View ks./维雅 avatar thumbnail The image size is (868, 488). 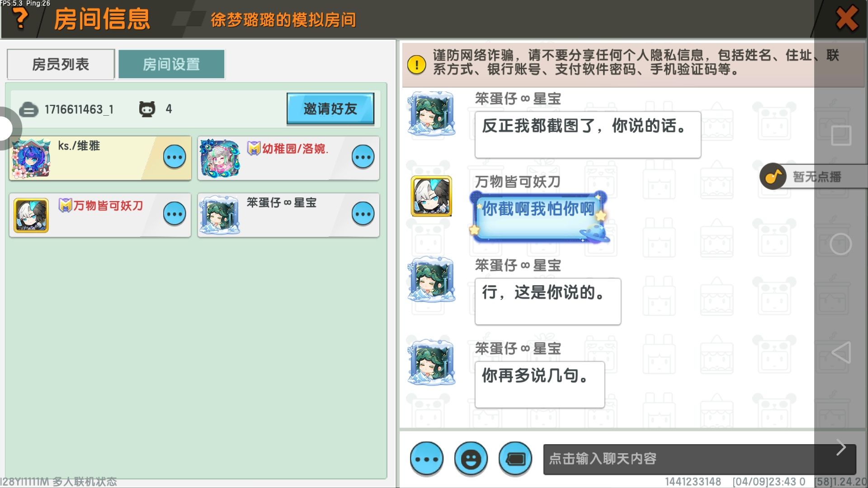(31, 158)
